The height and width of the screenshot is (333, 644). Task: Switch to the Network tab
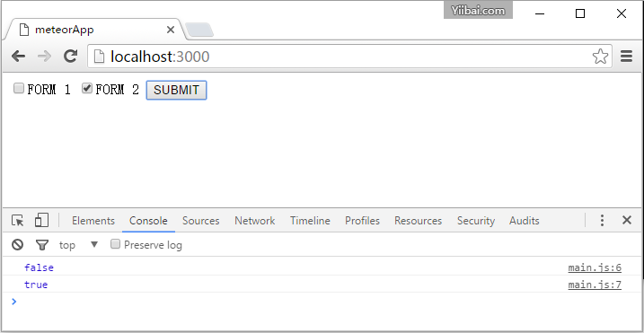pyautogui.click(x=255, y=221)
